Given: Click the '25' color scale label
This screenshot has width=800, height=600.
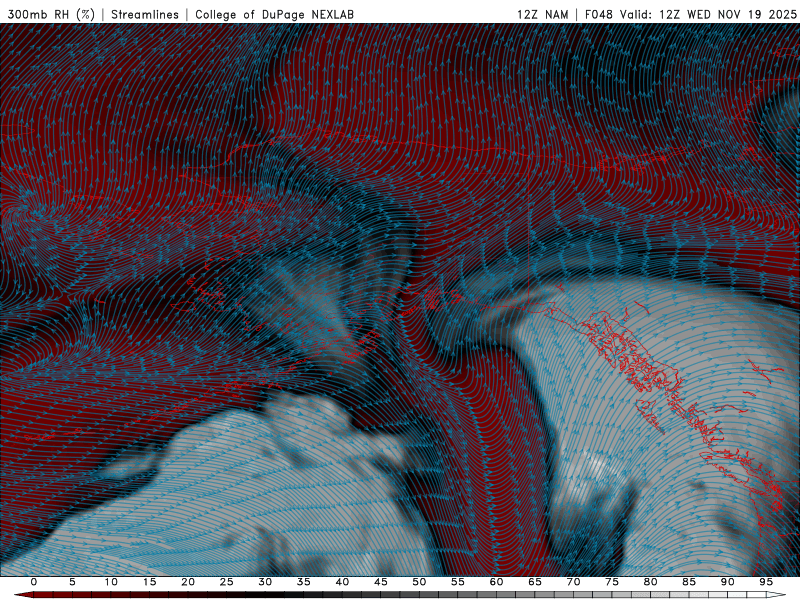Looking at the screenshot, I should coord(227,582).
